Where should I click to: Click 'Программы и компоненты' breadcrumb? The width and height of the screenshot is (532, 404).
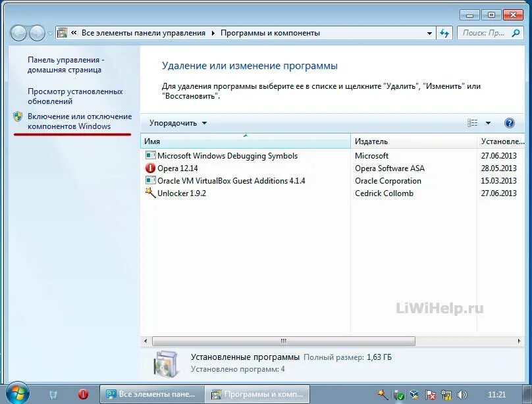(x=270, y=33)
